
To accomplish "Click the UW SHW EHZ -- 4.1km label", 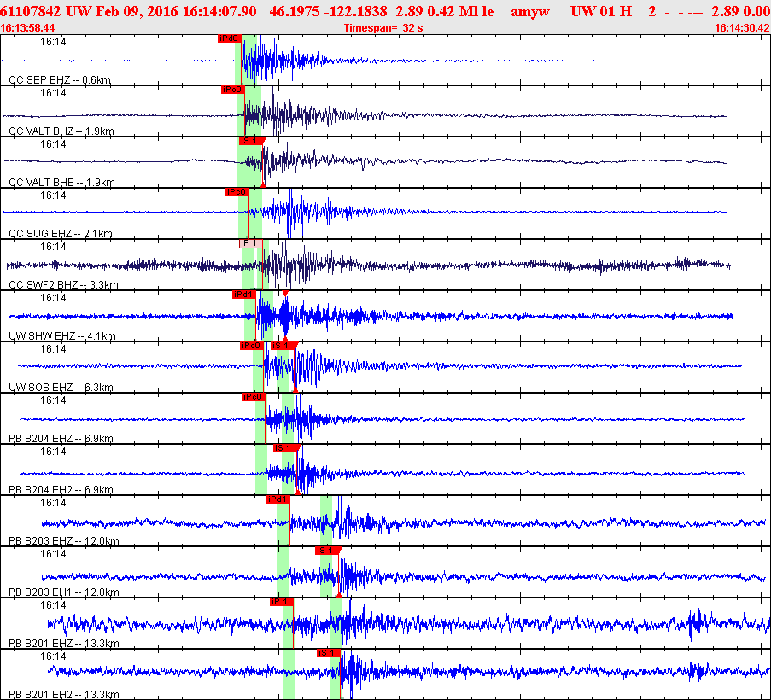I will (x=62, y=335).
